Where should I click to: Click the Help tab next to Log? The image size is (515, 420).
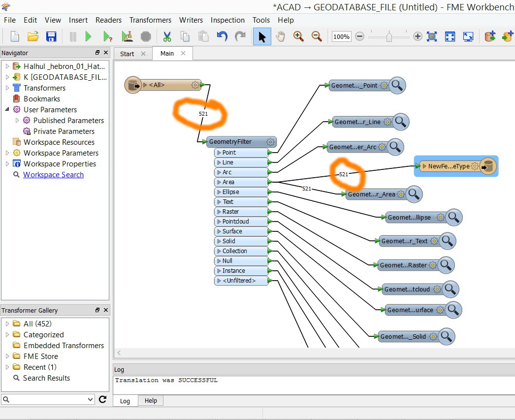pos(150,400)
